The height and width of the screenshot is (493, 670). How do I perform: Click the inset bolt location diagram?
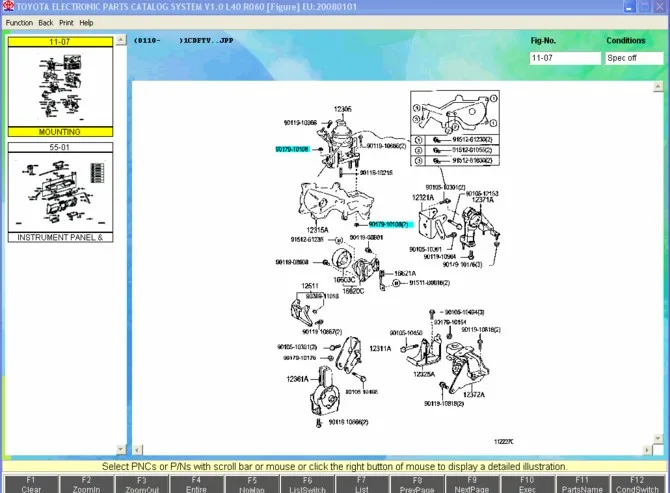(x=455, y=113)
